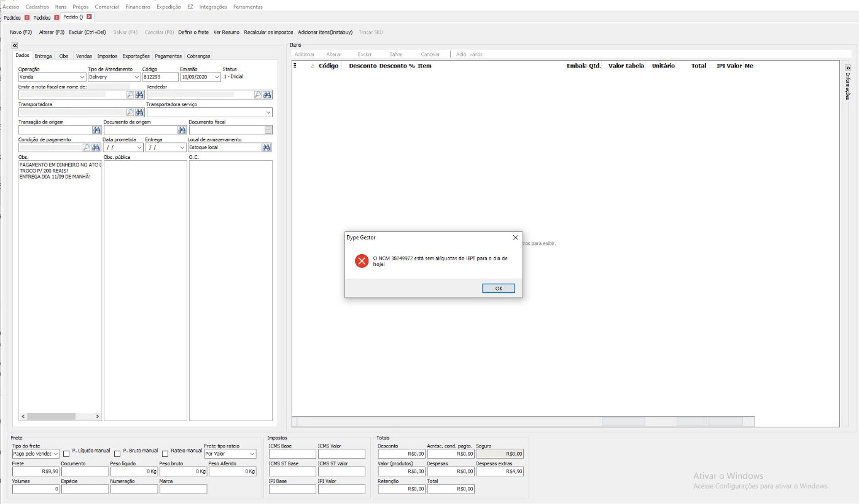This screenshot has width=859, height=504.
Task: Switch to the Vendas tab
Action: tap(84, 56)
